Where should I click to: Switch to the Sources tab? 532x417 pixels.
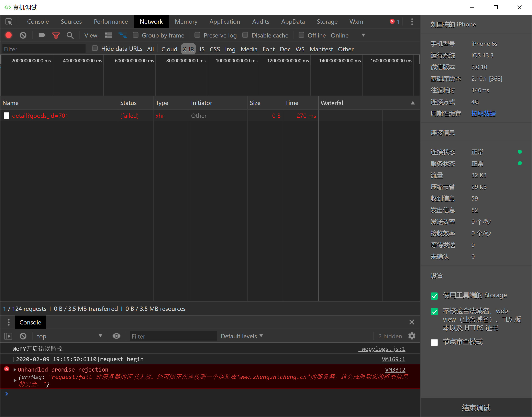[x=71, y=22]
